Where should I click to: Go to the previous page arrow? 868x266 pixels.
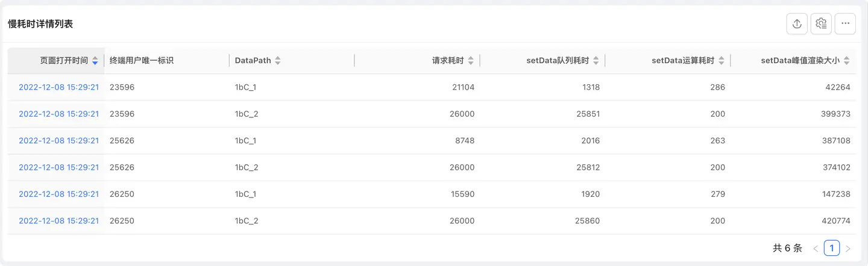point(816,248)
